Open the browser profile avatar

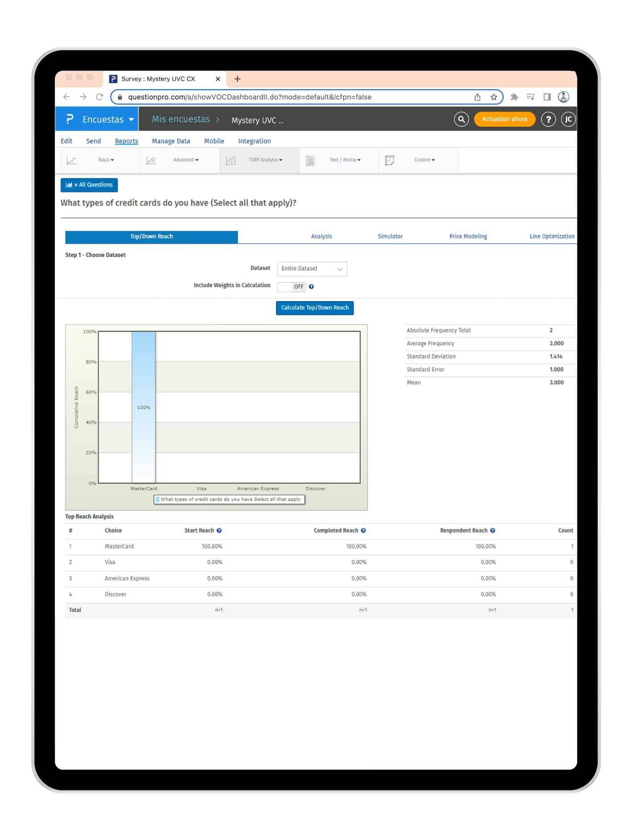[x=564, y=97]
